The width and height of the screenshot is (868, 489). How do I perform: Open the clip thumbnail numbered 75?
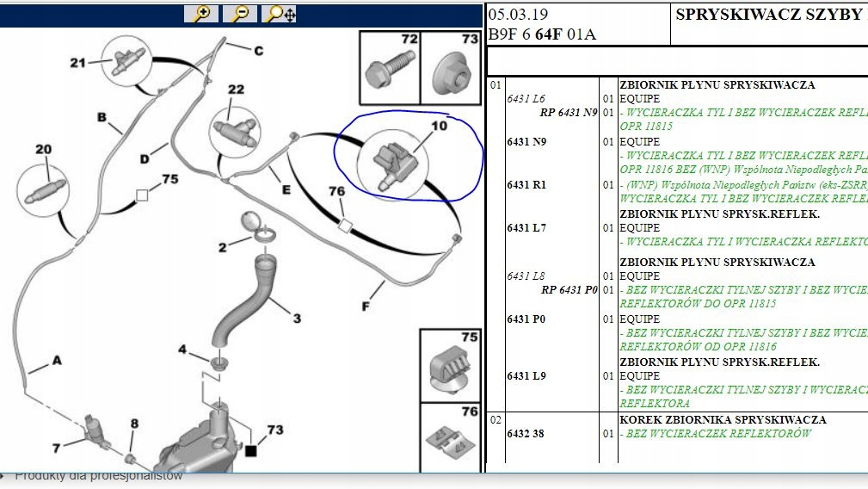450,366
